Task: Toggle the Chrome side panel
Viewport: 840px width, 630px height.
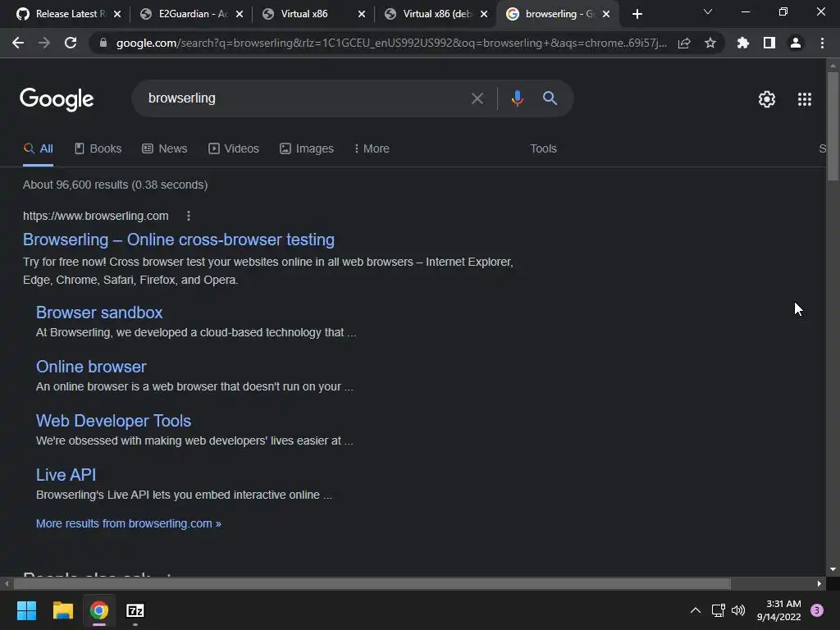Action: 769,43
